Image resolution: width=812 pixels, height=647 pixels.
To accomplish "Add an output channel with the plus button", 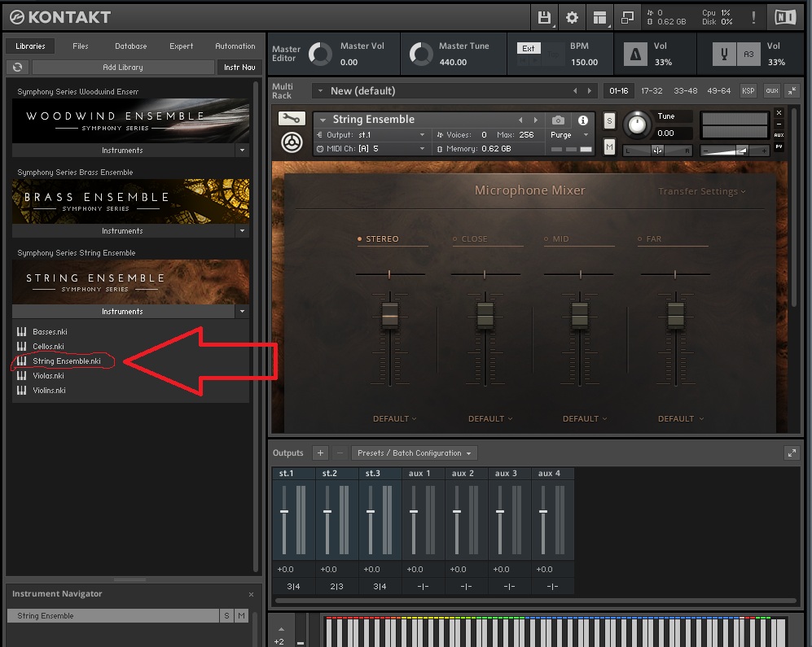I will click(321, 453).
